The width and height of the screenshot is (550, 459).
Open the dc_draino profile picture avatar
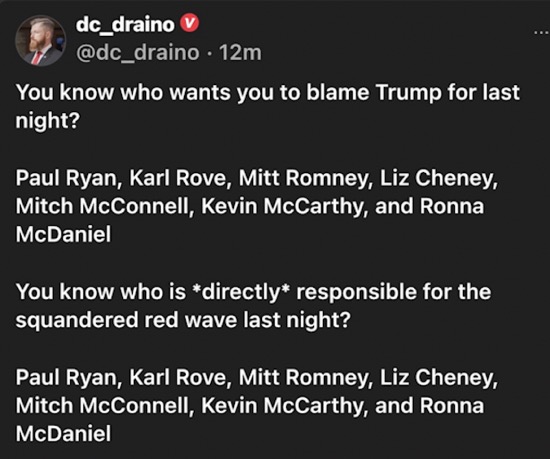click(x=40, y=41)
